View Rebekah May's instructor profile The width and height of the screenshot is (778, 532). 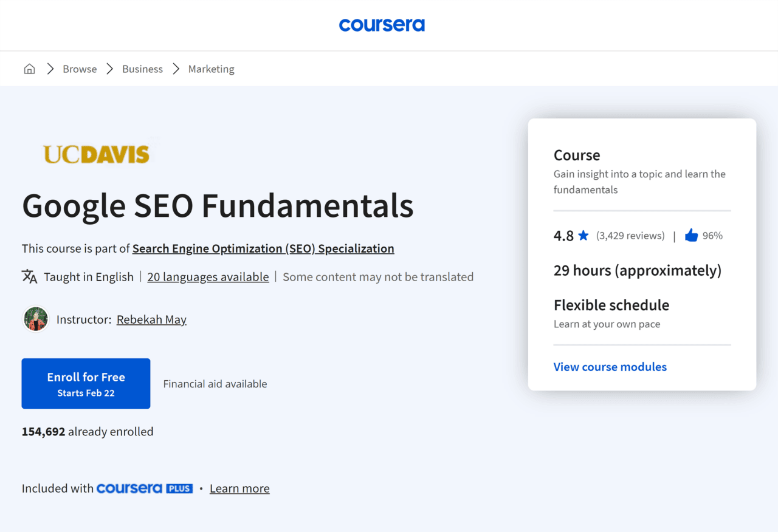pyautogui.click(x=151, y=319)
